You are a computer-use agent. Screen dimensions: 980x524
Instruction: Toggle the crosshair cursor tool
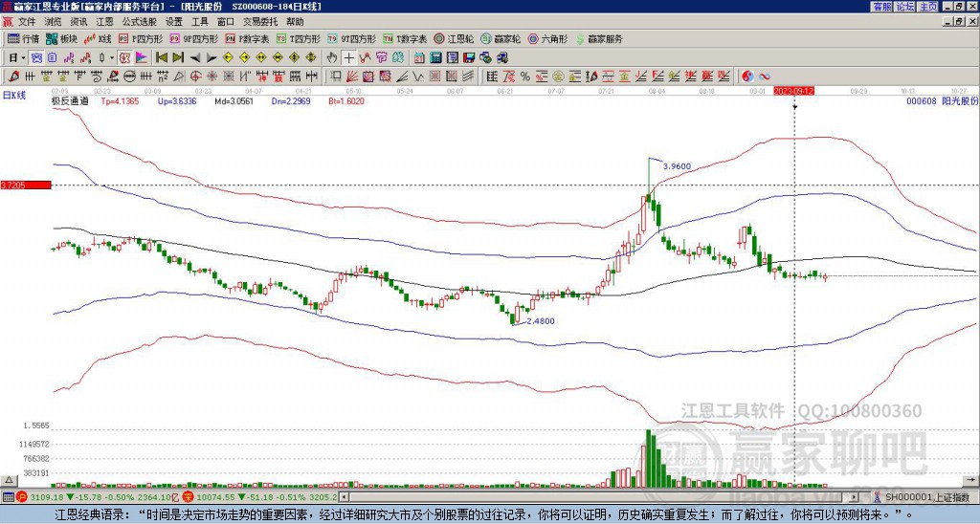point(348,57)
